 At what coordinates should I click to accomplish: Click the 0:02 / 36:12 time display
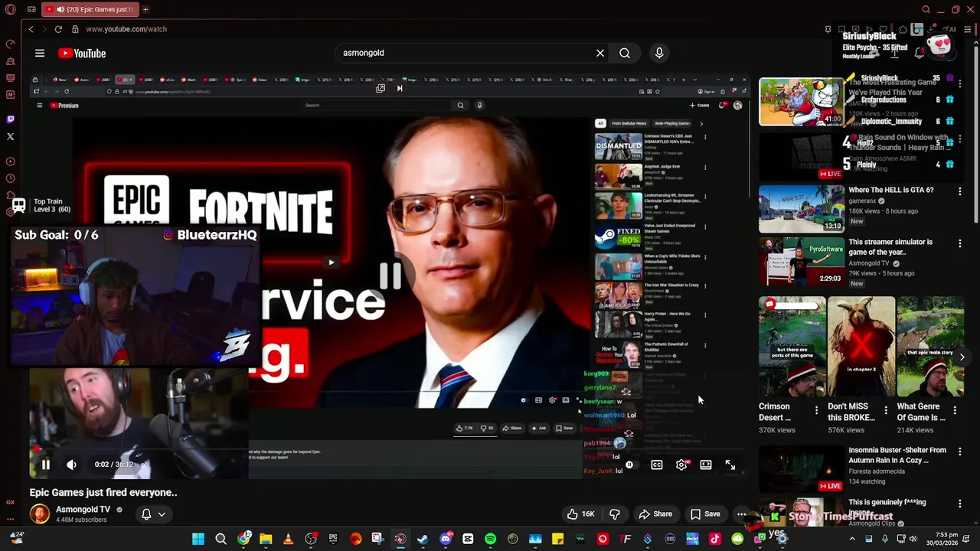(113, 465)
